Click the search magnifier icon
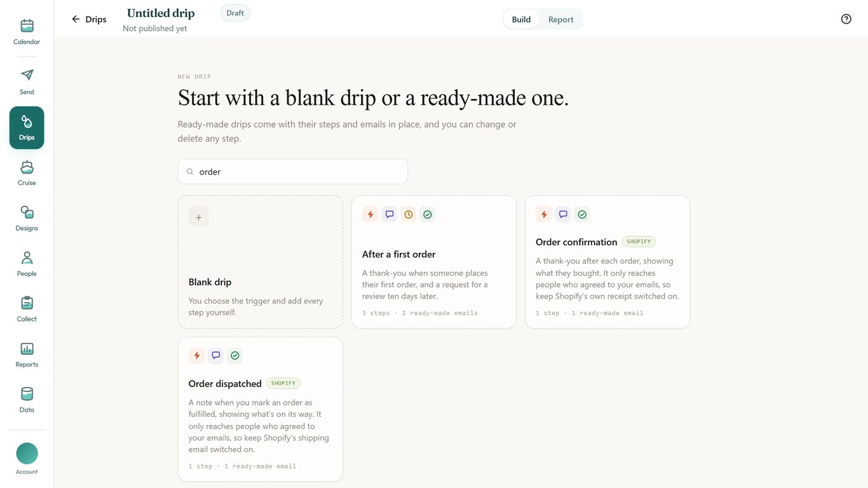This screenshot has height=488, width=868. click(x=190, y=172)
